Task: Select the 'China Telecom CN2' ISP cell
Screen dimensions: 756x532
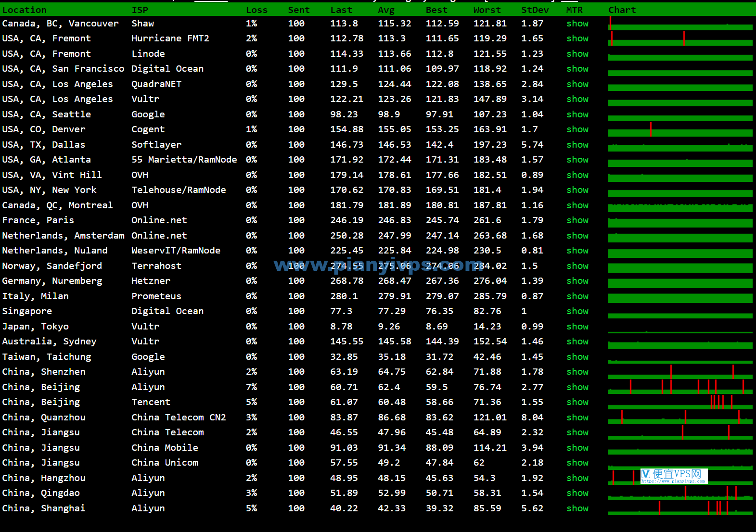Action: [179, 418]
